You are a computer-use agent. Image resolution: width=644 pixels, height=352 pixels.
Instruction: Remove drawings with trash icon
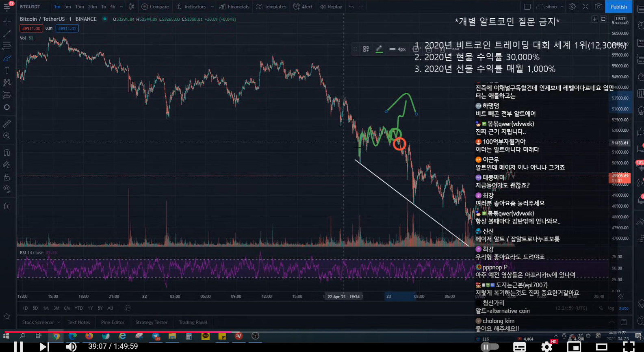(x=7, y=206)
